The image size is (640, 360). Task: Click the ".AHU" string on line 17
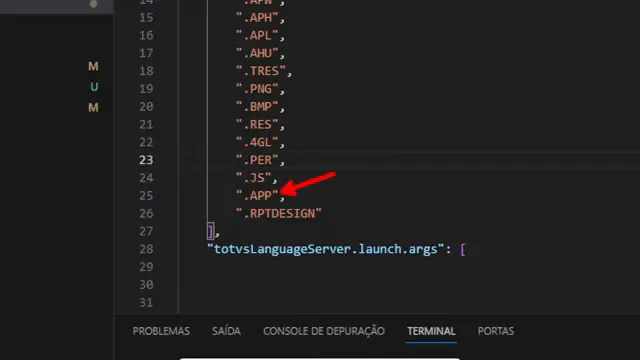pyautogui.click(x=257, y=53)
